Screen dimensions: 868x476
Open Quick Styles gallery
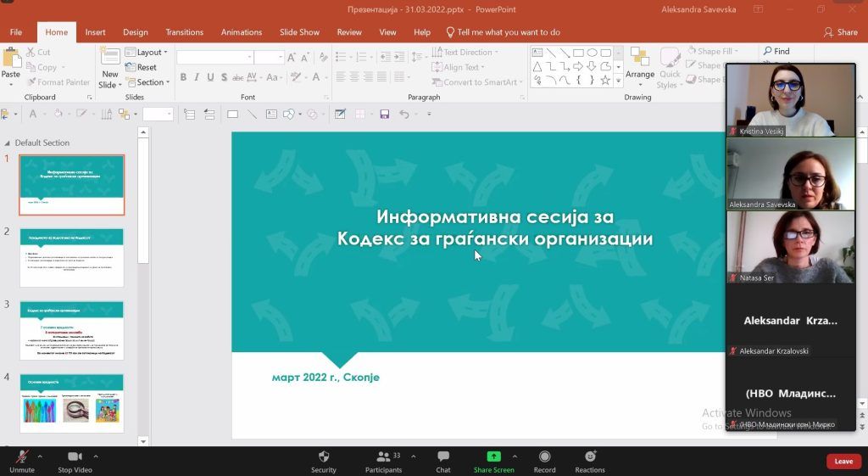pyautogui.click(x=670, y=68)
